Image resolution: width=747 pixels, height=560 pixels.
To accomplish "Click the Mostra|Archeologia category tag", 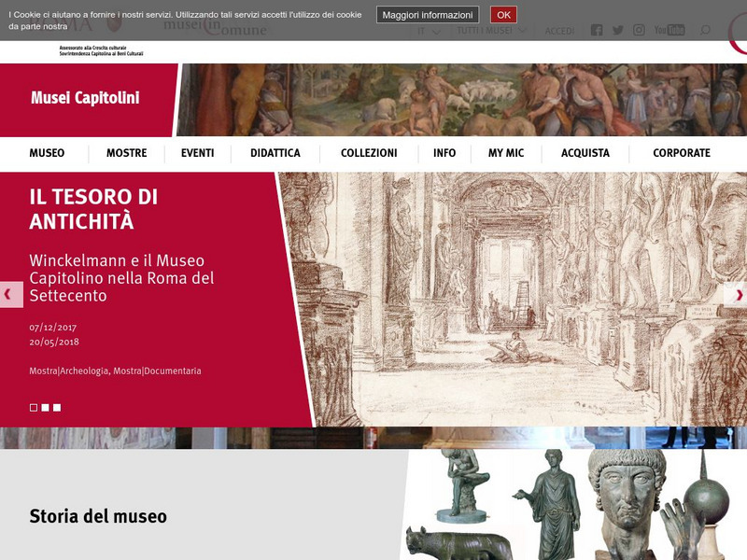I will click(68, 371).
